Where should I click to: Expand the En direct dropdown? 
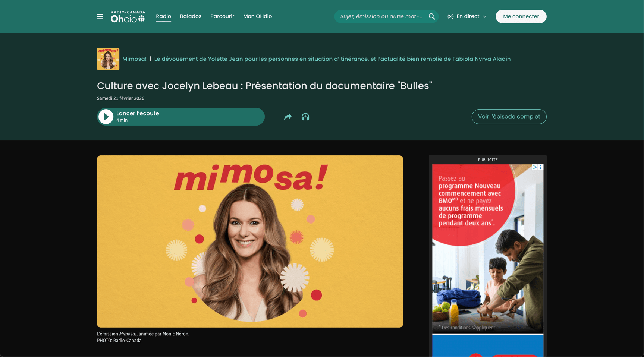[485, 16]
